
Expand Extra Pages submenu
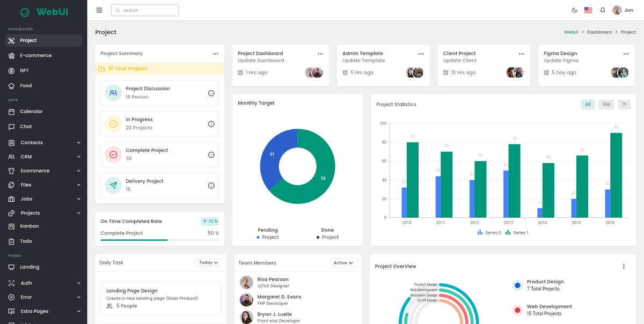(43, 311)
